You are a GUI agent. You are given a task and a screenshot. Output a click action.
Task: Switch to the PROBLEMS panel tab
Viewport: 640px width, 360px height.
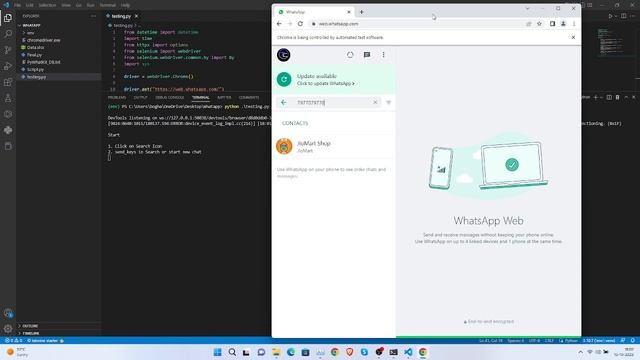[117, 98]
